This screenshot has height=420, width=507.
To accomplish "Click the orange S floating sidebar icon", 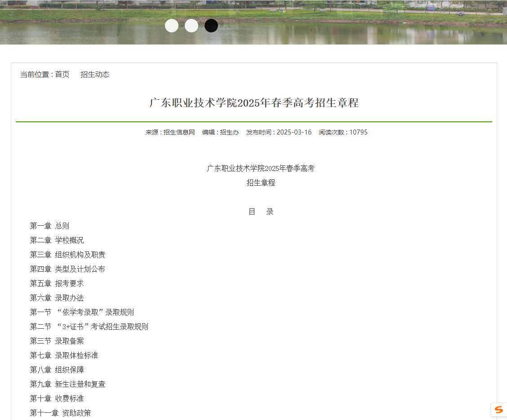I will point(499,409).
